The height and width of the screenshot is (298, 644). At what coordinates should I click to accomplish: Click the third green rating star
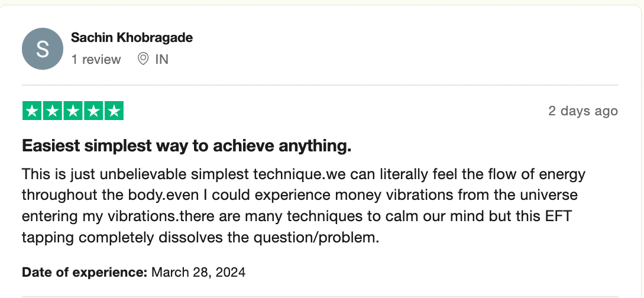[x=73, y=111]
